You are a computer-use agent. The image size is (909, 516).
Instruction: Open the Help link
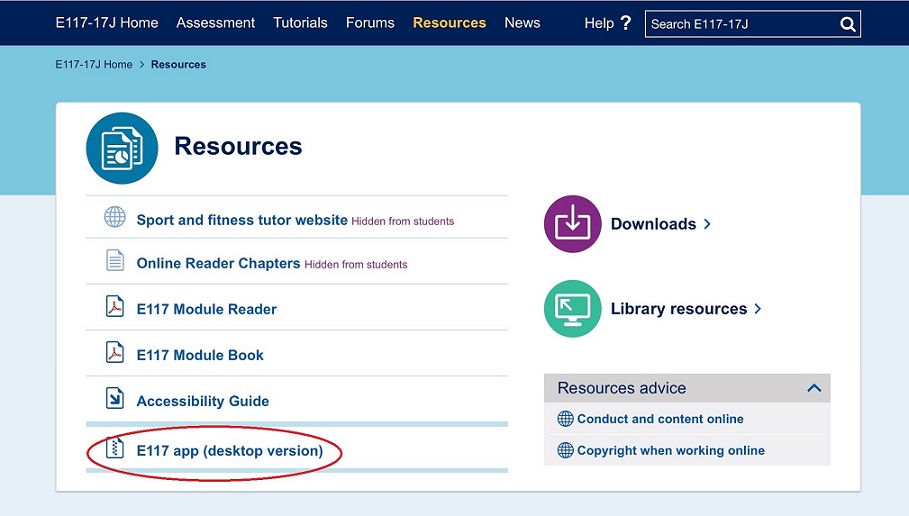point(599,23)
